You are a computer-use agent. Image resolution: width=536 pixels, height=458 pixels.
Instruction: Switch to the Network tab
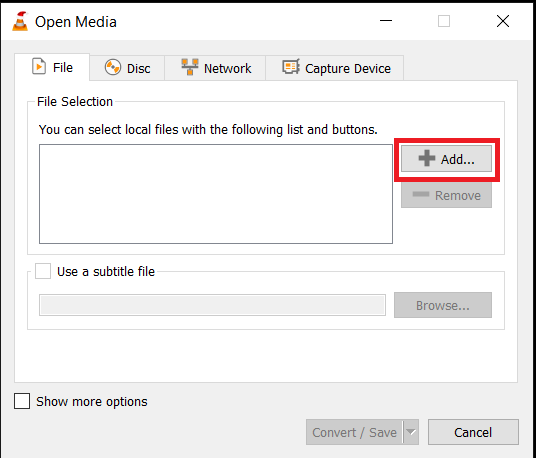215,68
